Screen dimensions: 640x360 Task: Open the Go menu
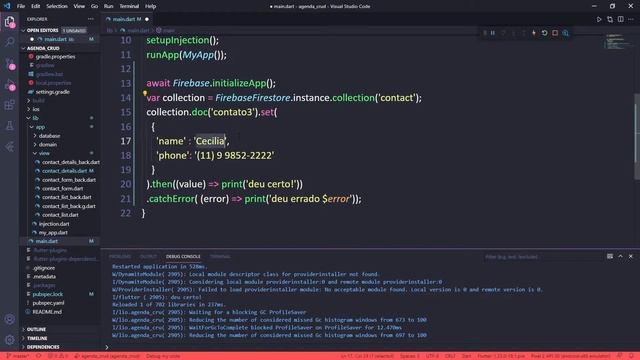point(94,6)
